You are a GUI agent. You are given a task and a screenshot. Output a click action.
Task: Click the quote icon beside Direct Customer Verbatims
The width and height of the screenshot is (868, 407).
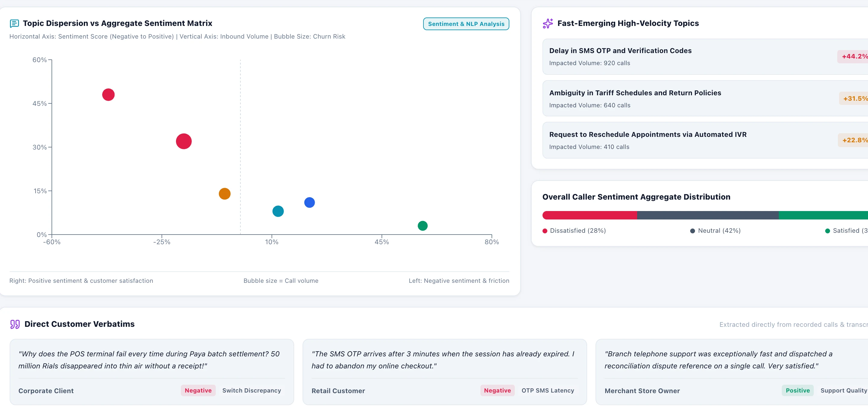[x=15, y=324]
